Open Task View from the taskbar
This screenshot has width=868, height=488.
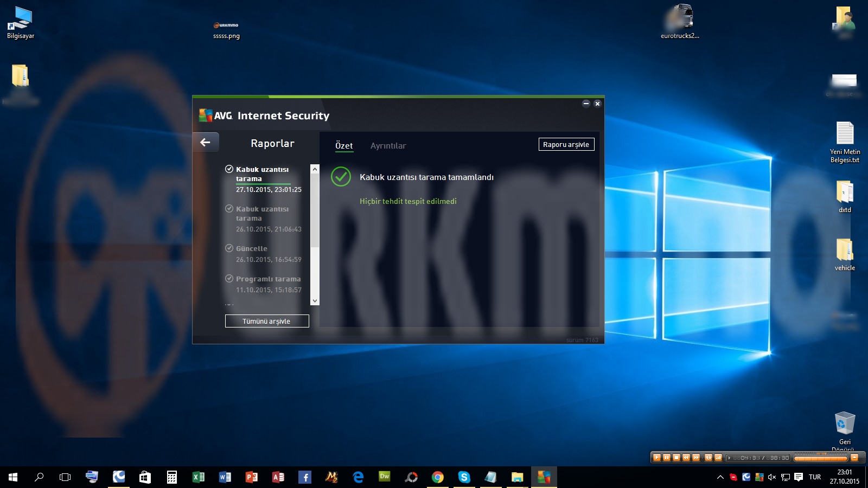coord(65,477)
